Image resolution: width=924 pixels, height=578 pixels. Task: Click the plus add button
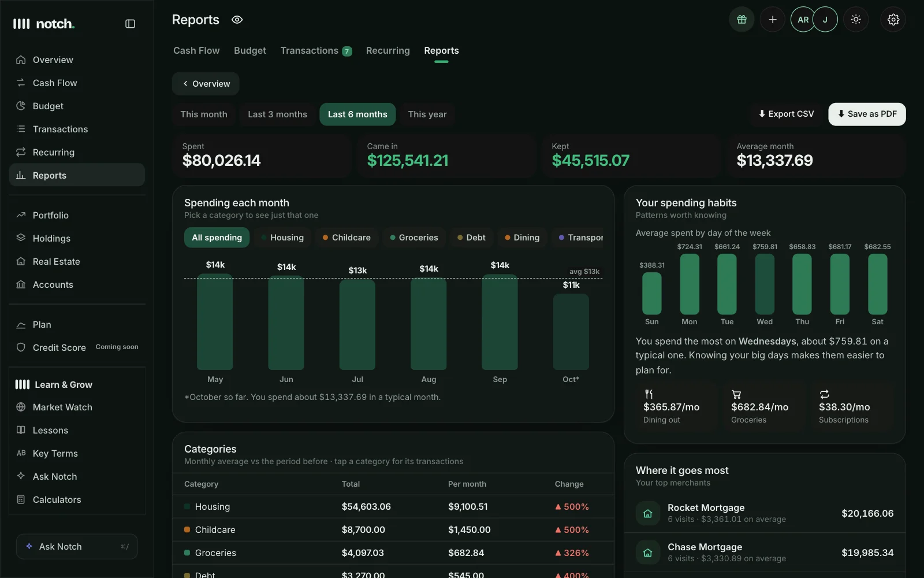pos(772,20)
